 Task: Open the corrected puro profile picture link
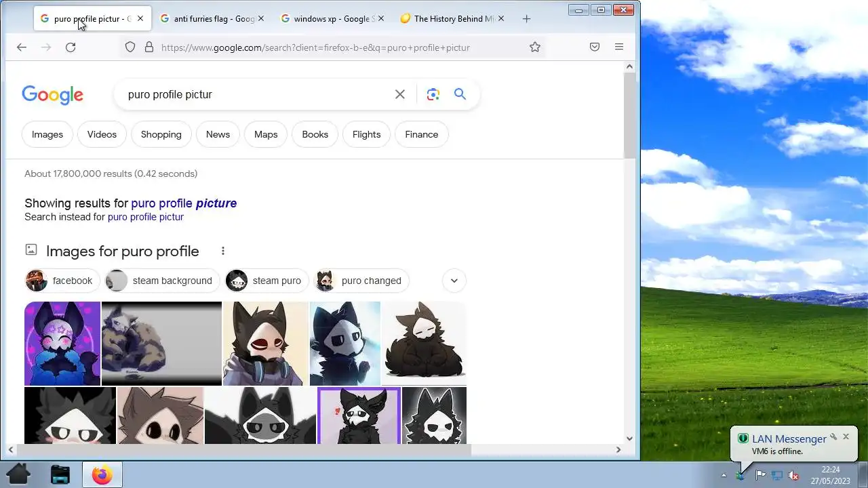(x=184, y=203)
